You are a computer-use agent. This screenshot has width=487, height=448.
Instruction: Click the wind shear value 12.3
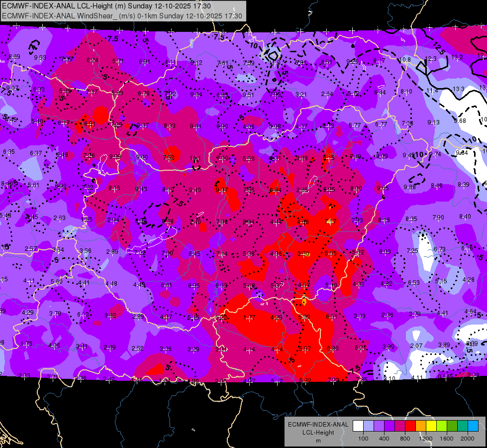[430, 58]
